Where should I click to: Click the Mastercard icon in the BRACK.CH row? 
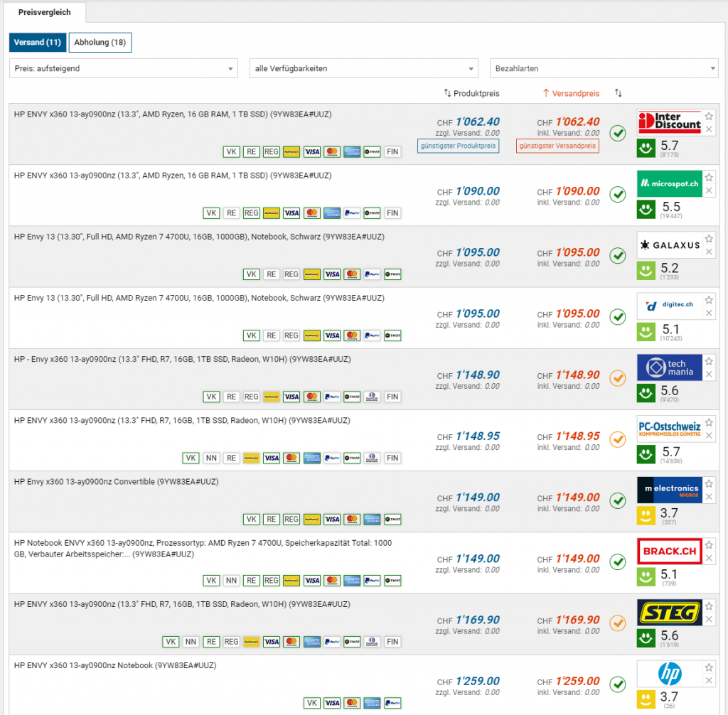point(331,581)
